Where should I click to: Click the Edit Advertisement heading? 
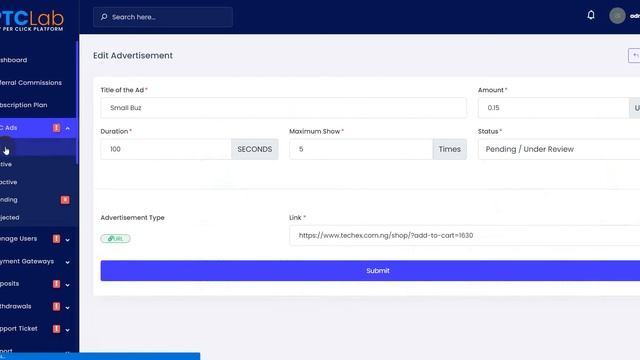click(133, 56)
